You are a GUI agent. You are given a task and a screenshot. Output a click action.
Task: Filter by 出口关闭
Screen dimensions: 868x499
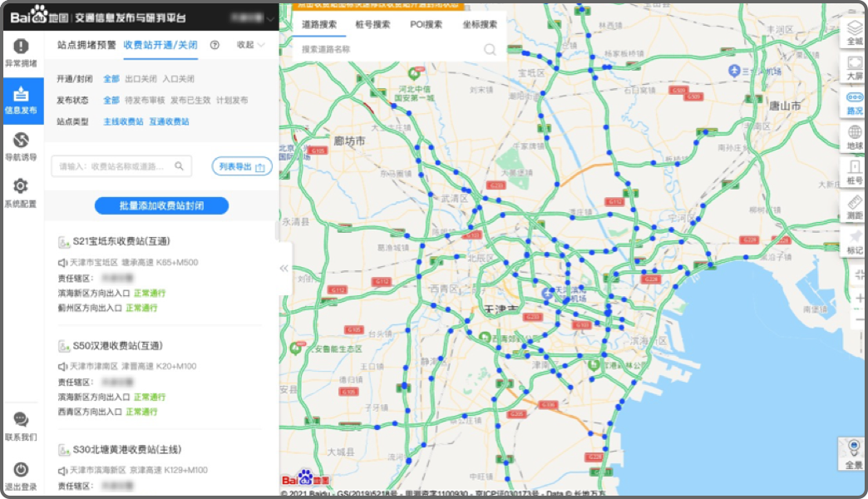coord(141,79)
